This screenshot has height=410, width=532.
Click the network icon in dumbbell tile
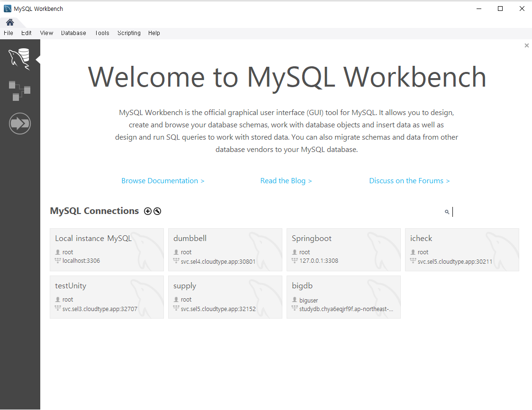click(176, 261)
